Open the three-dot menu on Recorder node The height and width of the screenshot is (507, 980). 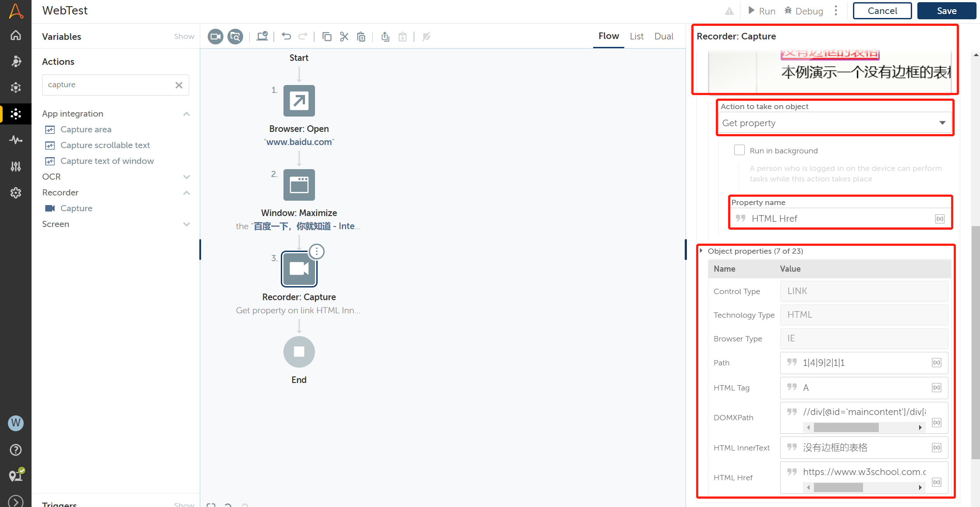tap(316, 252)
